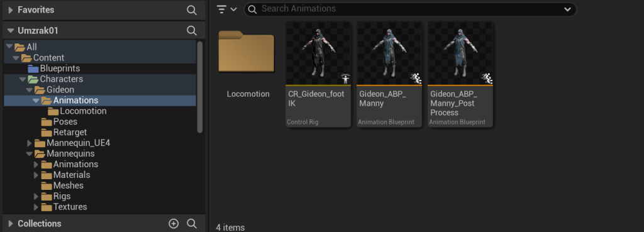The height and width of the screenshot is (232, 644).
Task: Select the Mannequins folder
Action: pos(70,153)
